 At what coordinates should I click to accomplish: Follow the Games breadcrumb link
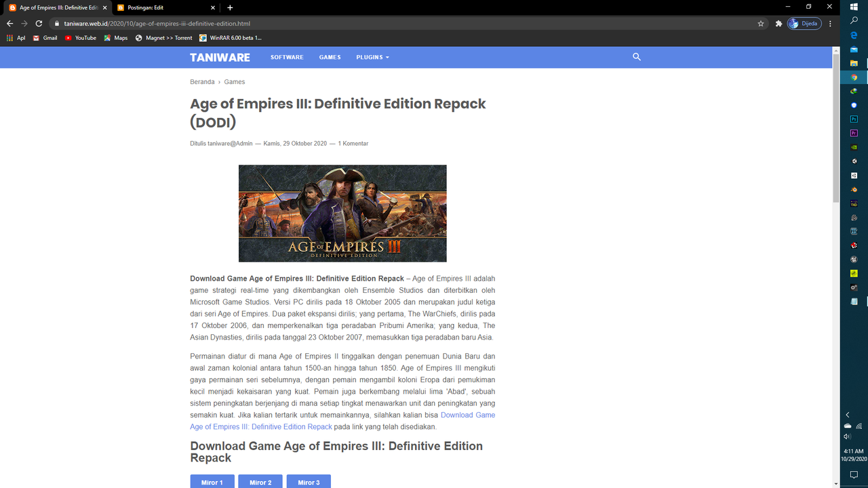point(235,82)
